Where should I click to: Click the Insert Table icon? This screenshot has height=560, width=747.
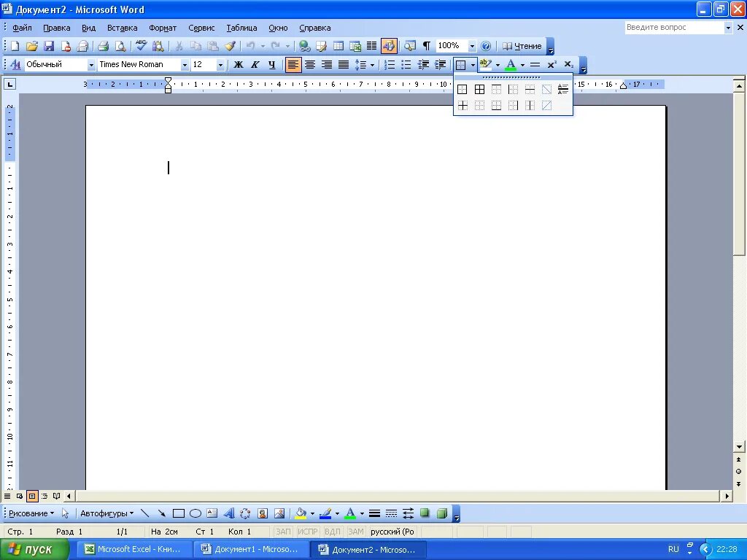pyautogui.click(x=338, y=46)
